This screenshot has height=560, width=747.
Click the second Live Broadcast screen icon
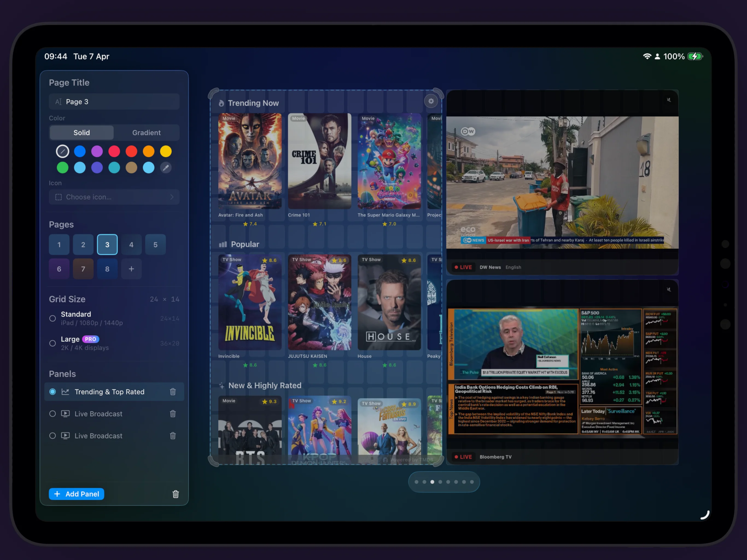(65, 436)
